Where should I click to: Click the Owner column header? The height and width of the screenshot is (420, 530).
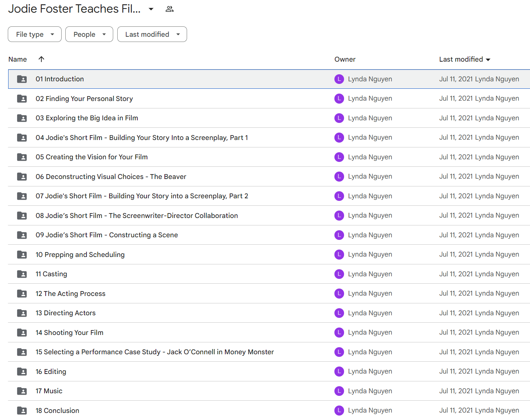coord(345,59)
